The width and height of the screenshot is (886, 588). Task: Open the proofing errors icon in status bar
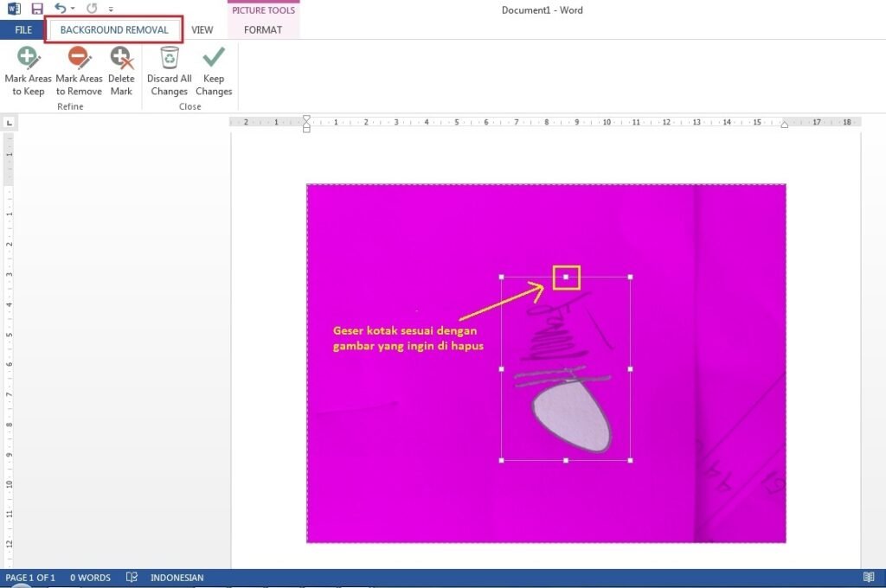coord(132,578)
